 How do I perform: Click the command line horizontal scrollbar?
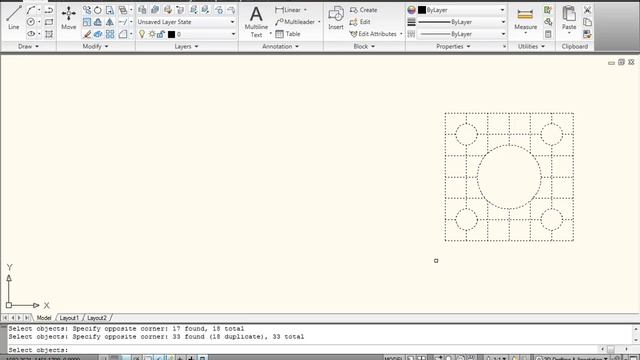tap(614, 349)
